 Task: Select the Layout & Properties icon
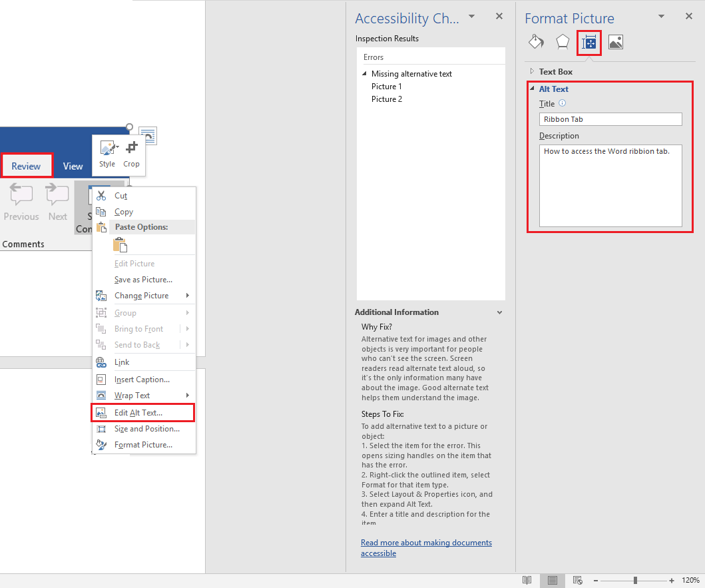pos(588,41)
